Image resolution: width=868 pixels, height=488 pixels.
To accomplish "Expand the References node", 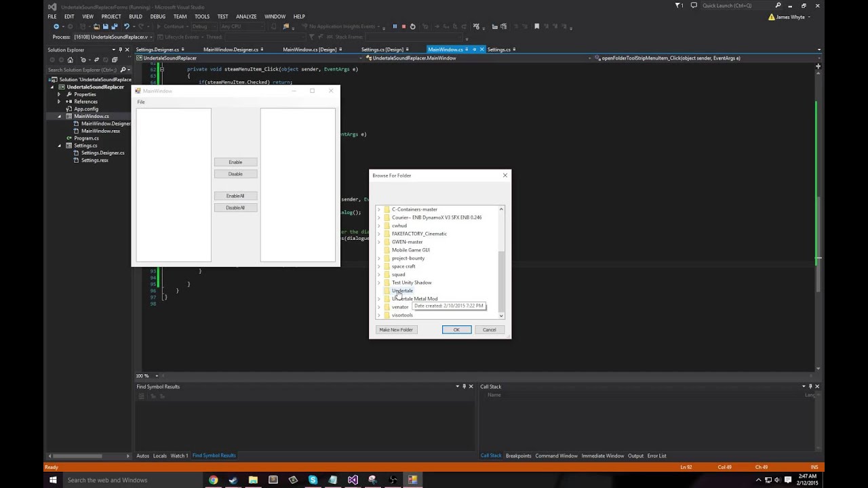I will [59, 102].
